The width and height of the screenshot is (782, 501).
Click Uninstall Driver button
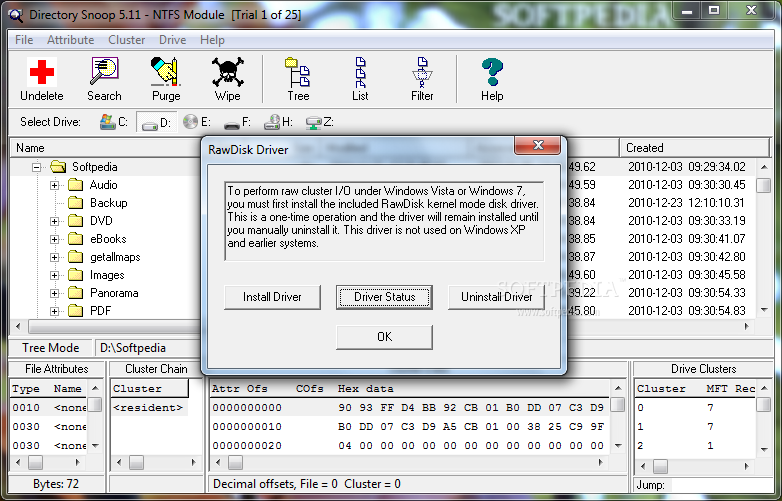[496, 297]
